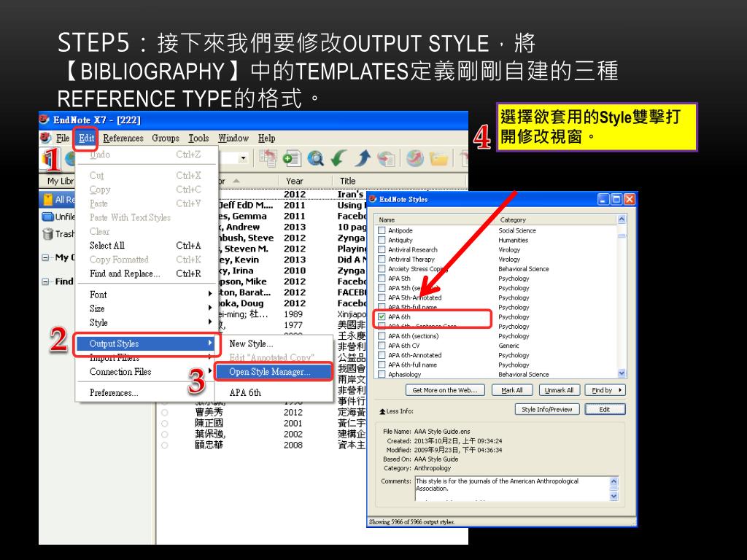Uncheck the APA 6th style checkbox
747x560 pixels.
[x=382, y=316]
